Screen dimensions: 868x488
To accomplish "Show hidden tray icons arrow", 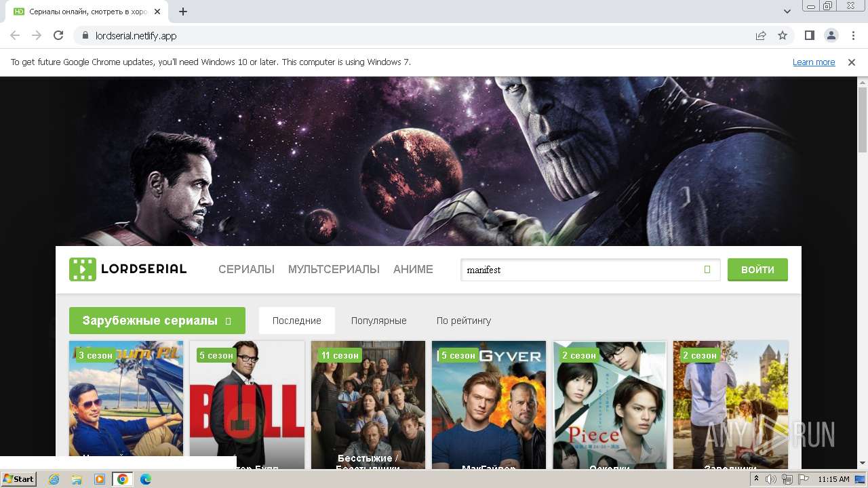I will (756, 479).
